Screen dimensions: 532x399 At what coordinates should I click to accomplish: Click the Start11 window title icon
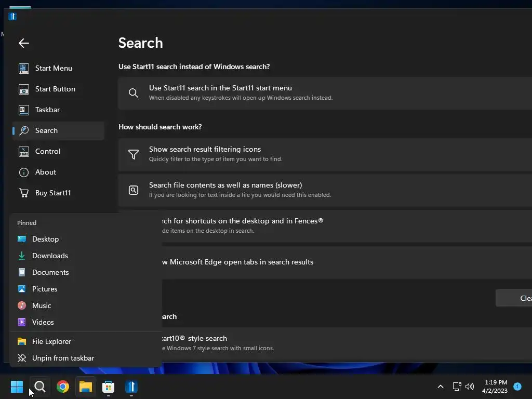click(12, 16)
